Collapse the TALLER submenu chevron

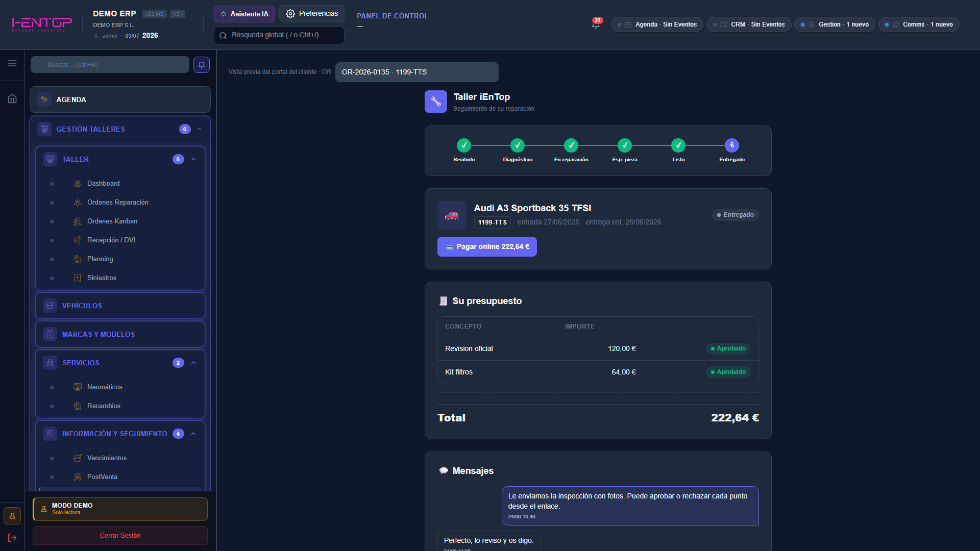pos(193,159)
